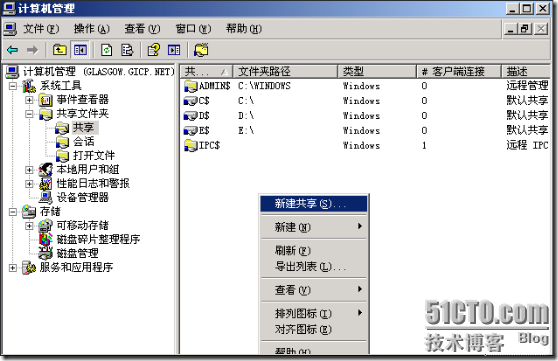Sort by the 类型 column header
The width and height of the screenshot is (558, 361).
377,72
